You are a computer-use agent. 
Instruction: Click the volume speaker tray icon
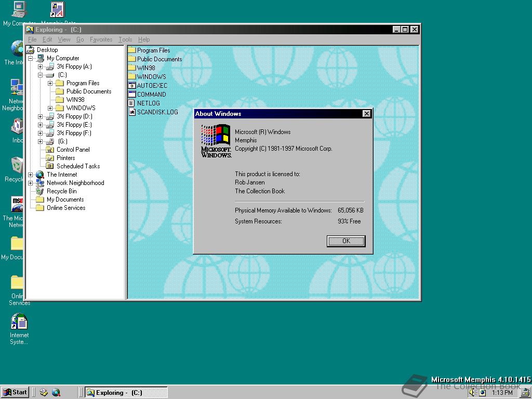click(472, 393)
